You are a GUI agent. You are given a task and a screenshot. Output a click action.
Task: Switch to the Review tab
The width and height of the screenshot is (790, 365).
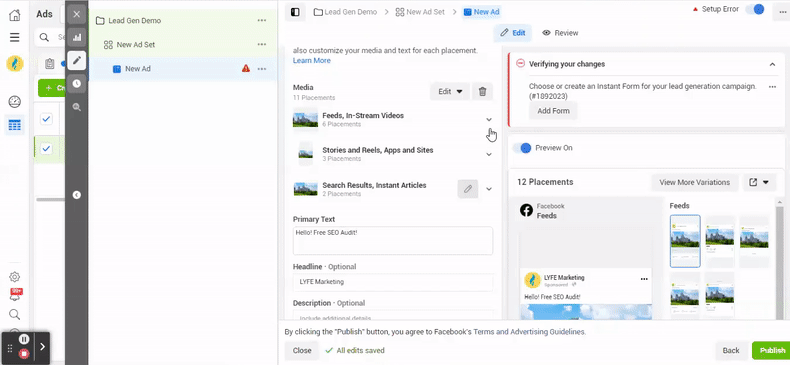point(560,33)
